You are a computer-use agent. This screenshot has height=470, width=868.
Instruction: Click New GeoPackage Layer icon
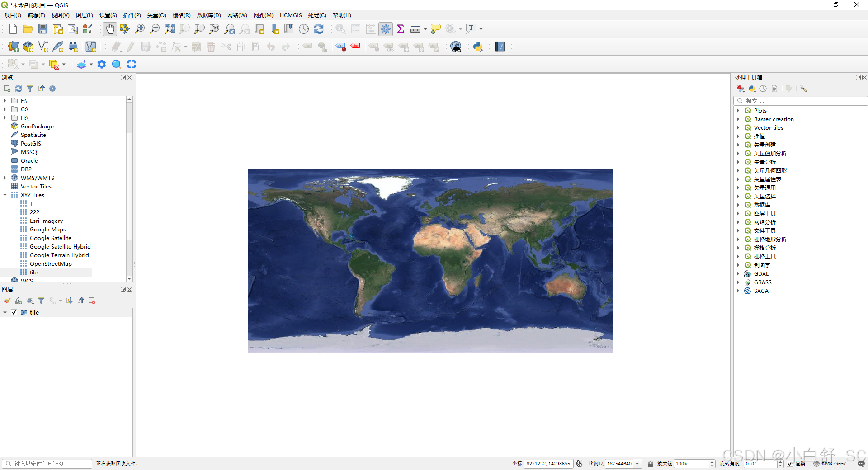pyautogui.click(x=28, y=47)
